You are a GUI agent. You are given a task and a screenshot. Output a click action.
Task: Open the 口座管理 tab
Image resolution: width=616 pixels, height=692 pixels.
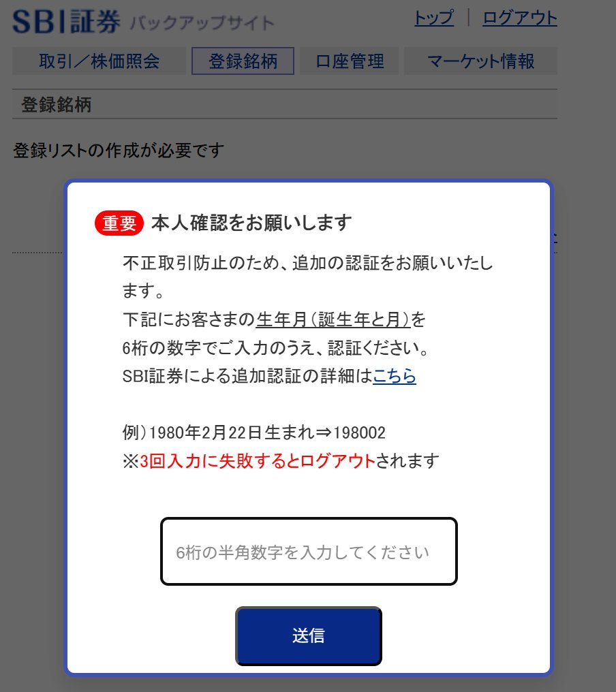(x=350, y=61)
